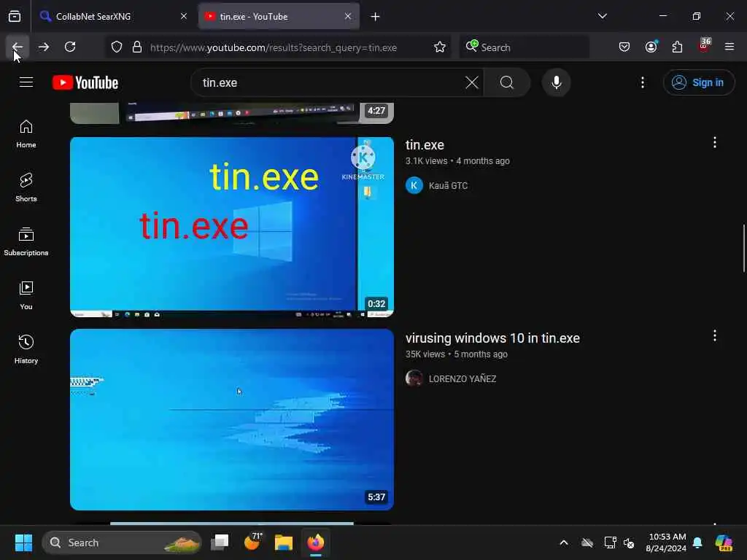The image size is (747, 560).
Task: Open the LORENZO YAÑEZ channel name
Action: pyautogui.click(x=462, y=379)
